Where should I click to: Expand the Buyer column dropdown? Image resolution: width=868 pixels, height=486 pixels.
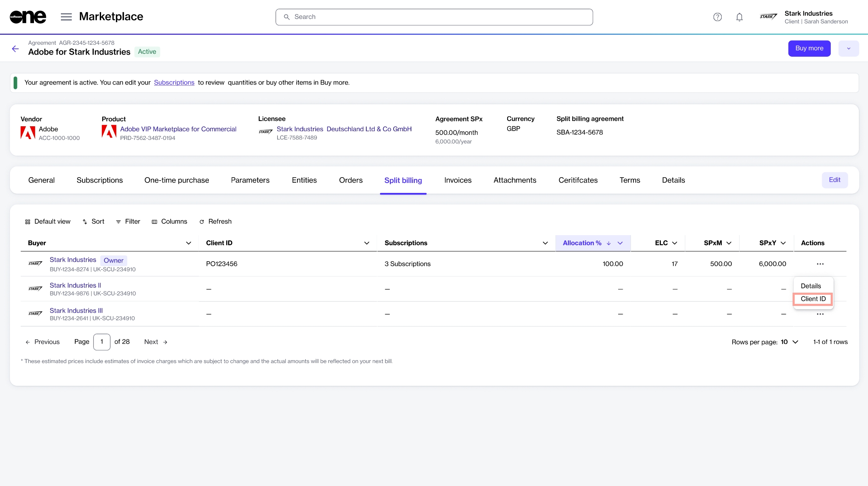pos(189,243)
